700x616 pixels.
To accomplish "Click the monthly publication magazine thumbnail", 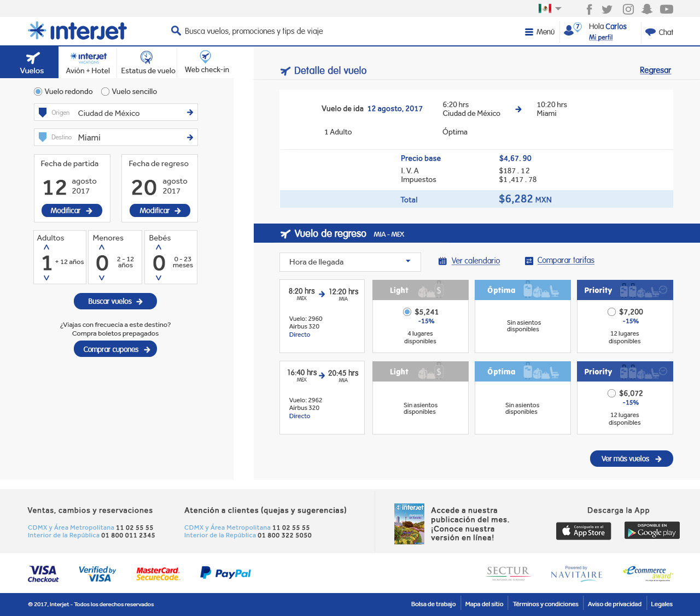I will point(409,524).
